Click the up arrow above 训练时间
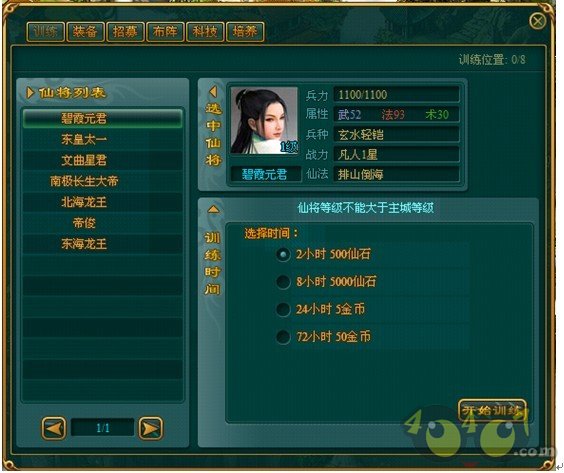This screenshot has width=564, height=473. (213, 209)
